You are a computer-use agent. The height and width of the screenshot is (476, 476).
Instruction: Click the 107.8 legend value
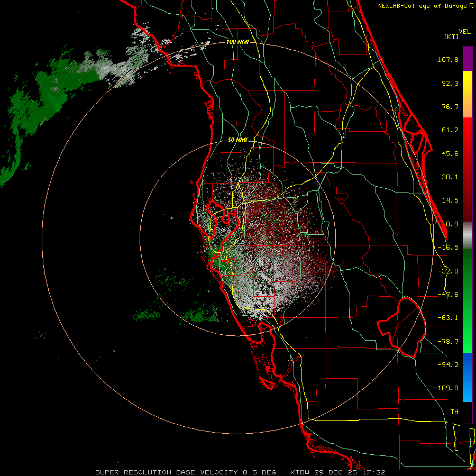pos(448,59)
